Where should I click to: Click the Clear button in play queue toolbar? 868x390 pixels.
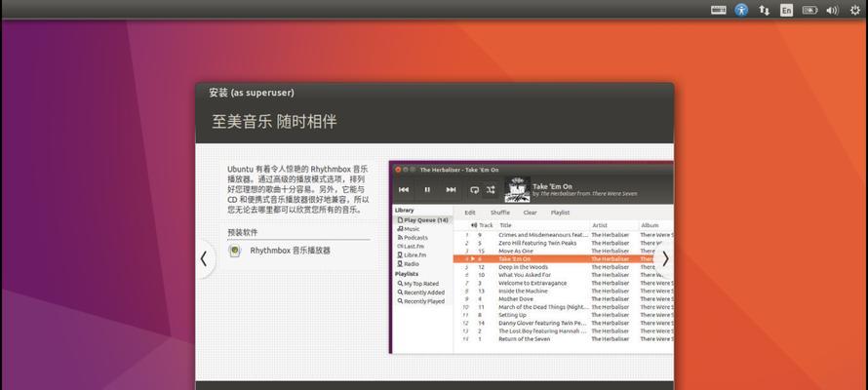(530, 213)
